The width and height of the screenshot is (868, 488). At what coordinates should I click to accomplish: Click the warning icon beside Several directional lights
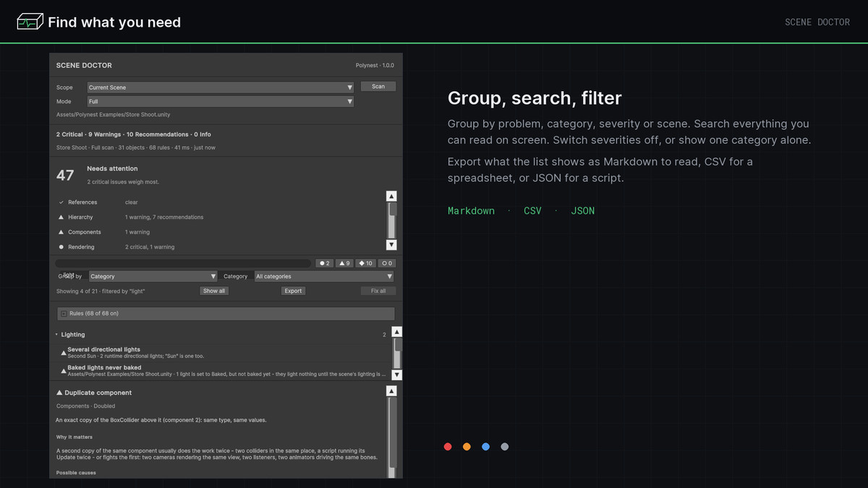click(64, 353)
